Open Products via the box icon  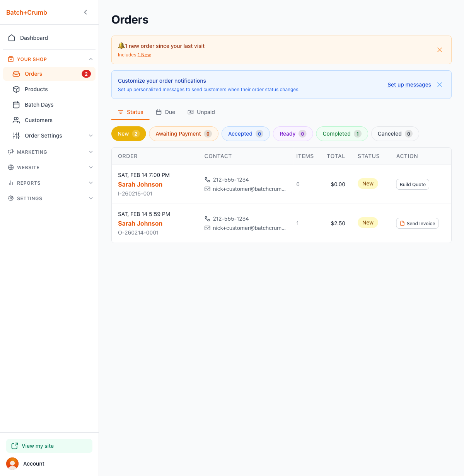pyautogui.click(x=16, y=89)
